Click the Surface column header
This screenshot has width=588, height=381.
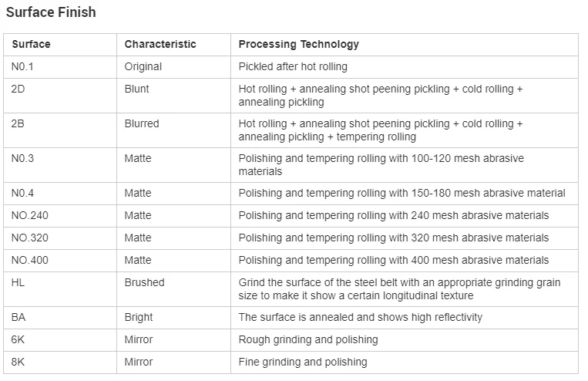(31, 45)
